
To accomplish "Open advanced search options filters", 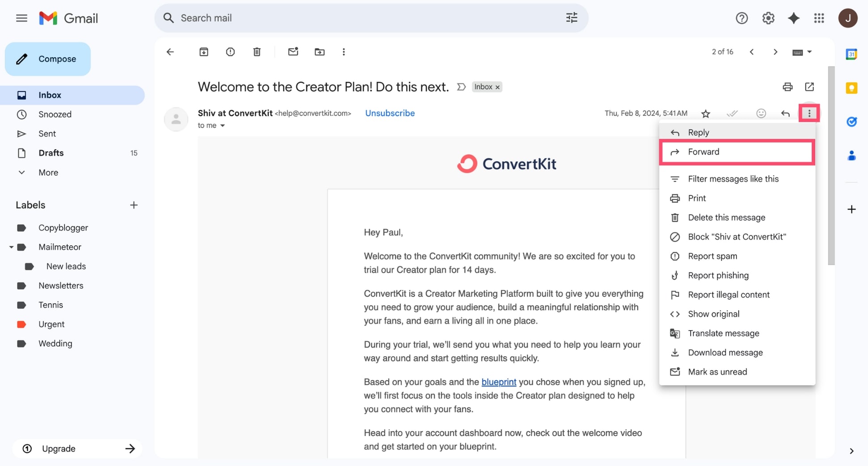I will 571,17.
